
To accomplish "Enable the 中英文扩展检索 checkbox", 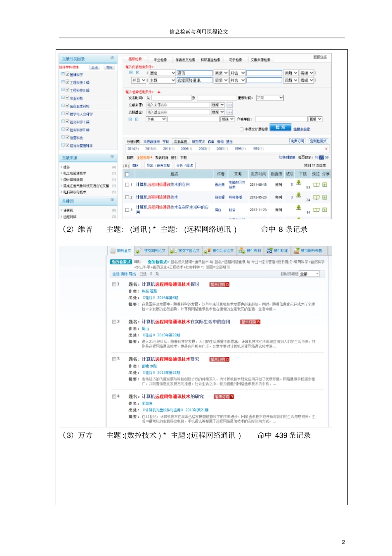I will (x=242, y=129).
